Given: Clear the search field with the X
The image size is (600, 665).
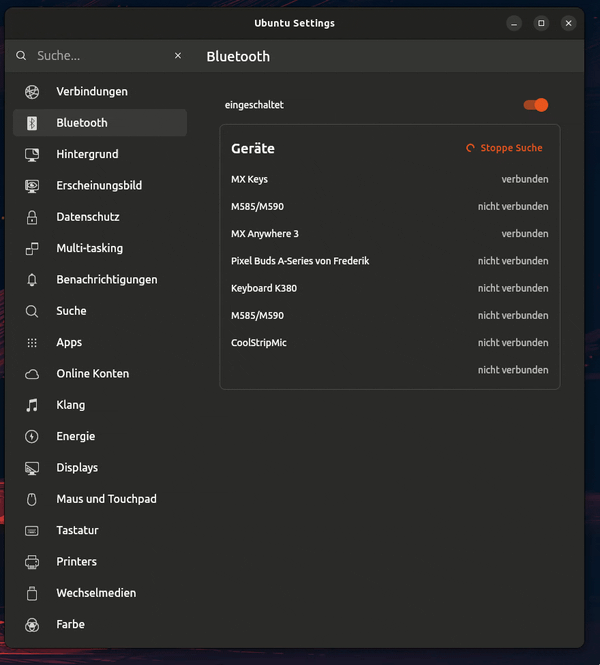Looking at the screenshot, I should tap(178, 56).
